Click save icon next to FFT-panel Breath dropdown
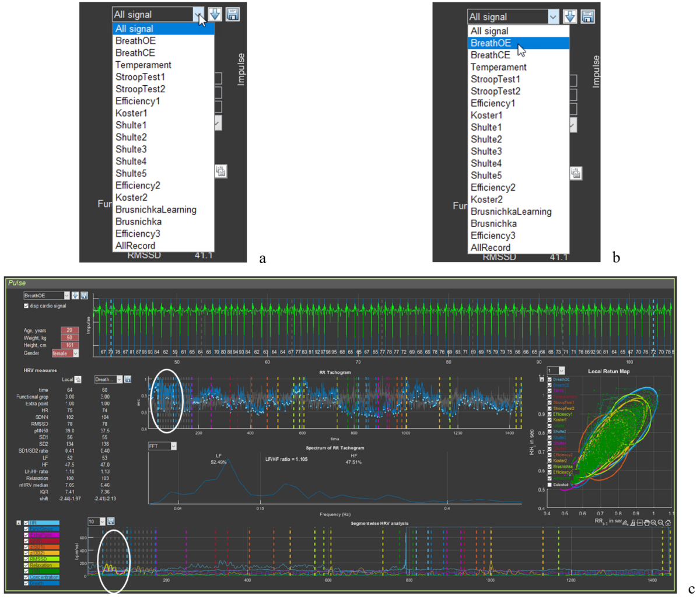Viewport: 700px width, 599px height. [x=128, y=380]
